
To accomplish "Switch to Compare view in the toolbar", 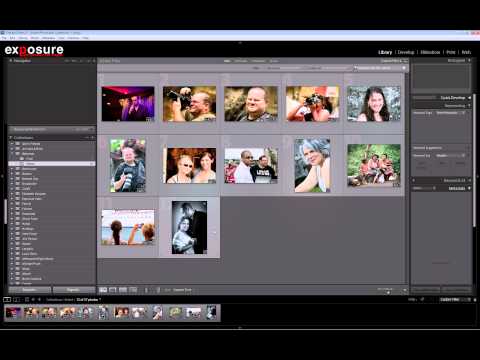I will pos(123,290).
